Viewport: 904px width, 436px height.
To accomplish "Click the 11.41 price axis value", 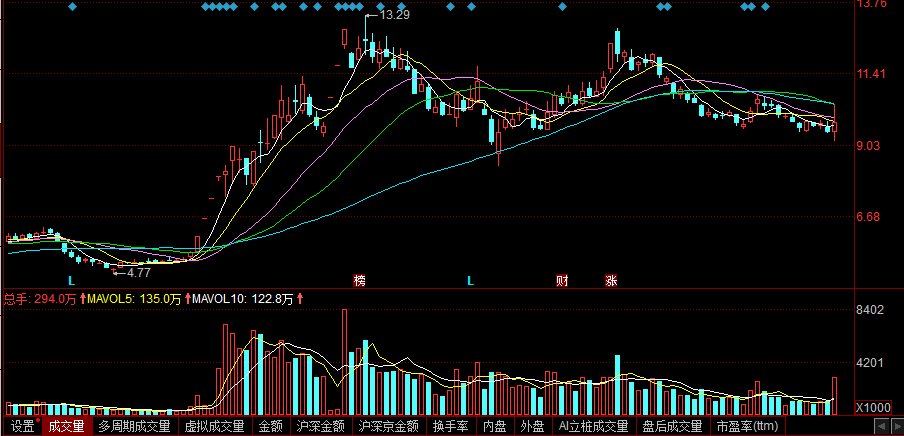I will coord(872,74).
